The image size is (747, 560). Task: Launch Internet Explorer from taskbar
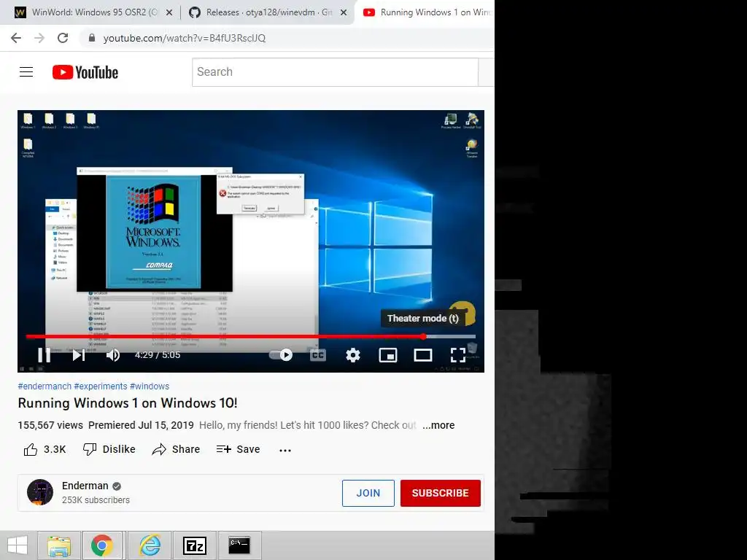click(x=150, y=545)
